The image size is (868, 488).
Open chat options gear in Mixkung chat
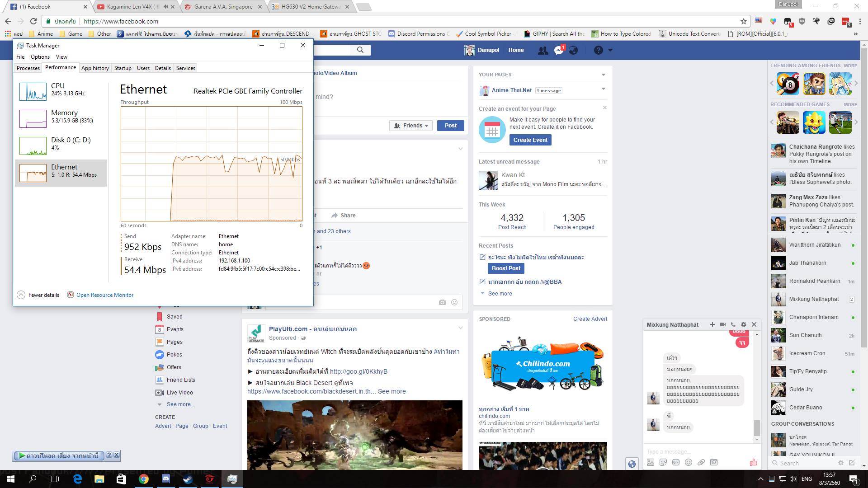(743, 324)
